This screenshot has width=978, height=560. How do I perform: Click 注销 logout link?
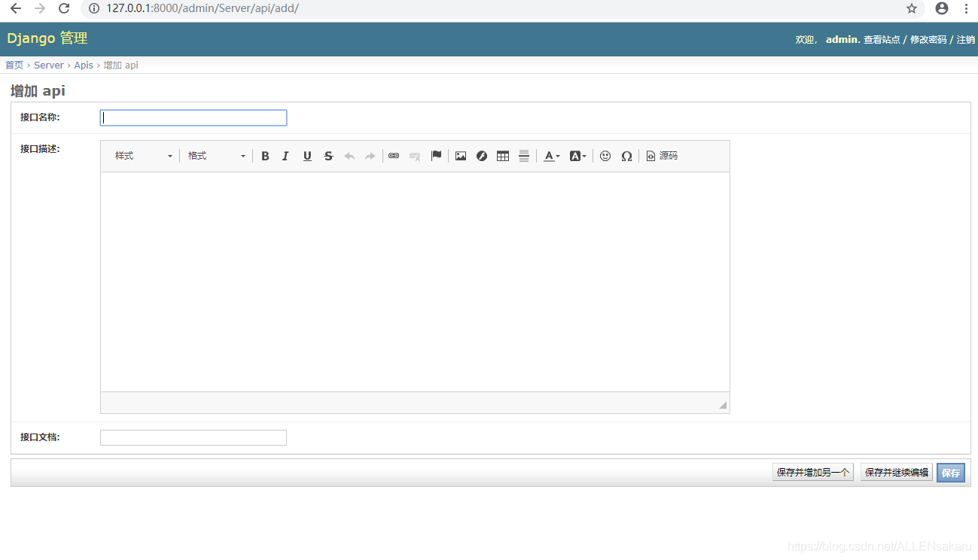pyautogui.click(x=966, y=40)
